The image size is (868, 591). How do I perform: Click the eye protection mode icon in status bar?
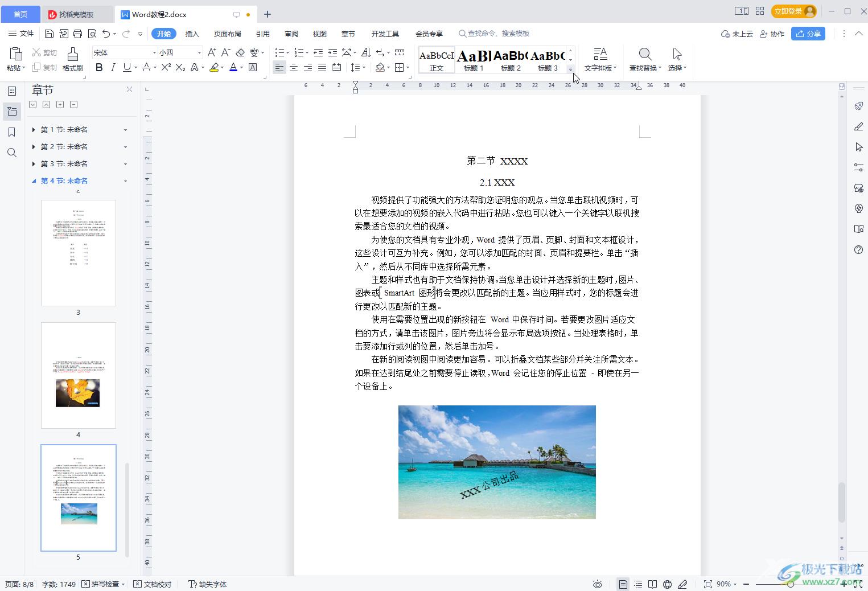597,584
